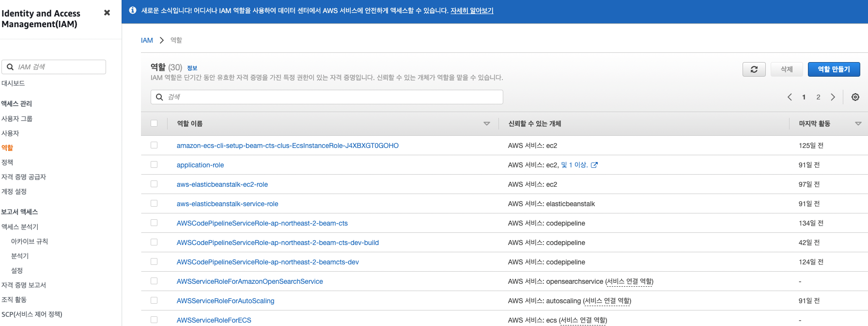Check the aws-elasticbeanstalk-service-role checkbox

coord(154,203)
